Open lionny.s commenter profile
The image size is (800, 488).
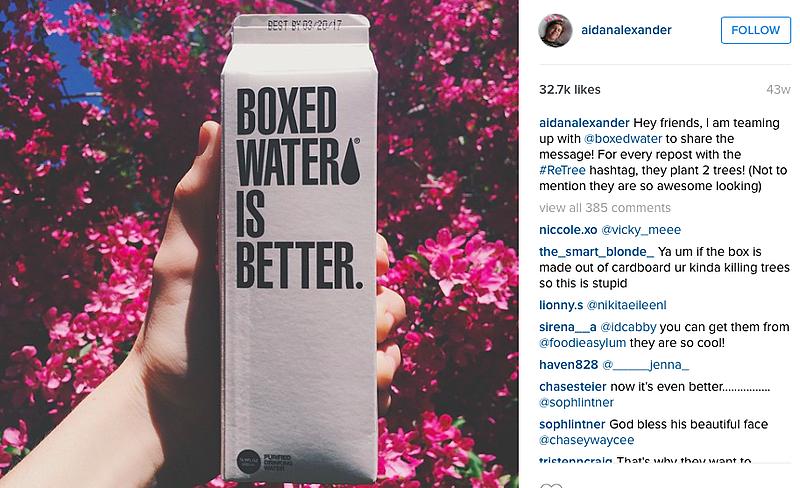click(x=561, y=305)
